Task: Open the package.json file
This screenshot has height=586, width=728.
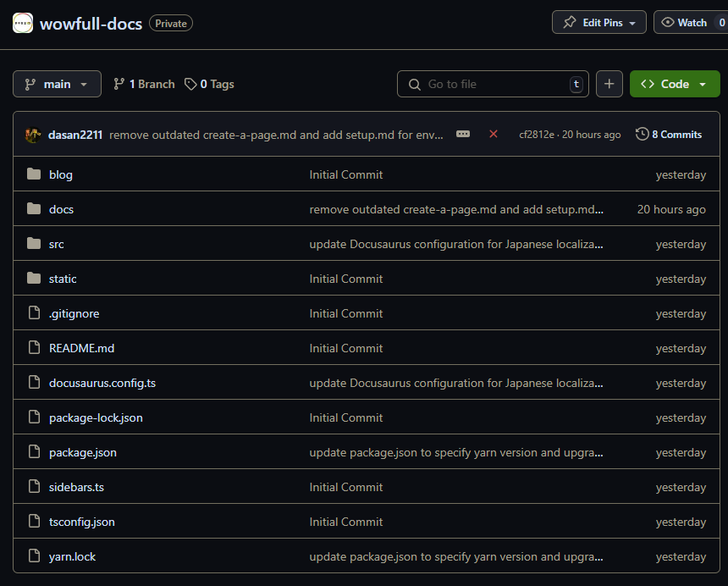Action: point(83,452)
